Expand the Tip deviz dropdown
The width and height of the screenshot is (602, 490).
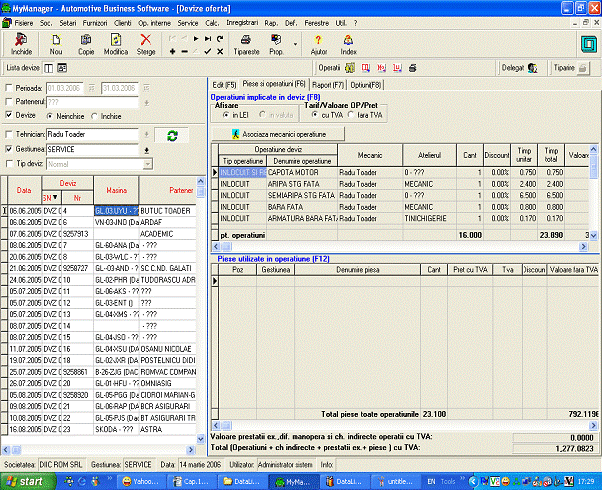[146, 163]
